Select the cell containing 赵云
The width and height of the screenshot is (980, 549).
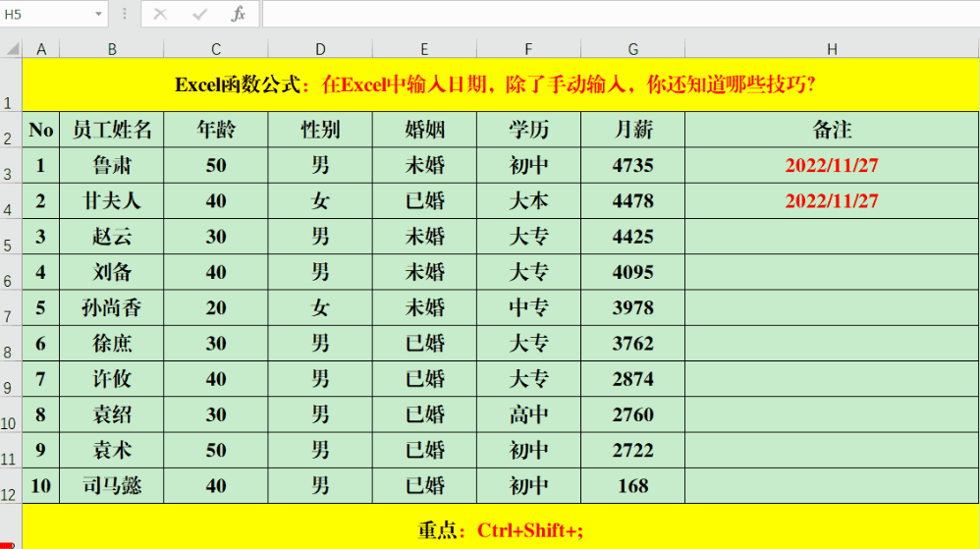click(x=112, y=237)
